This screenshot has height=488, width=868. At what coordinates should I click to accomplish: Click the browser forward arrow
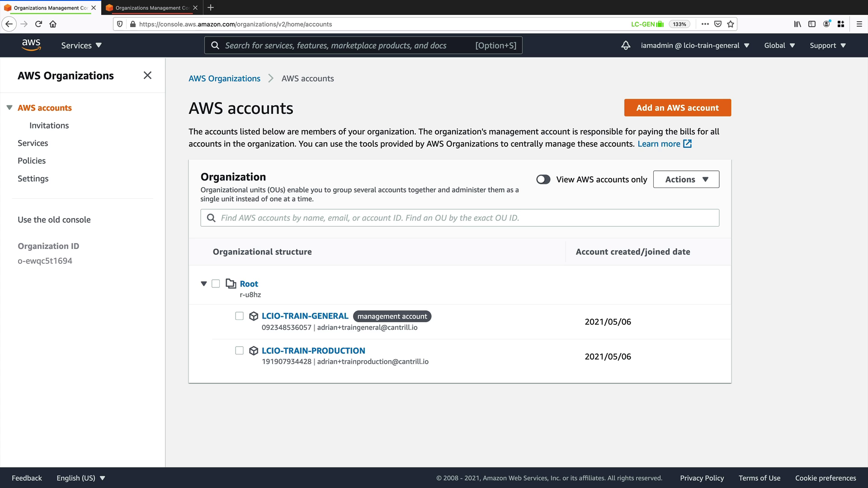click(24, 24)
